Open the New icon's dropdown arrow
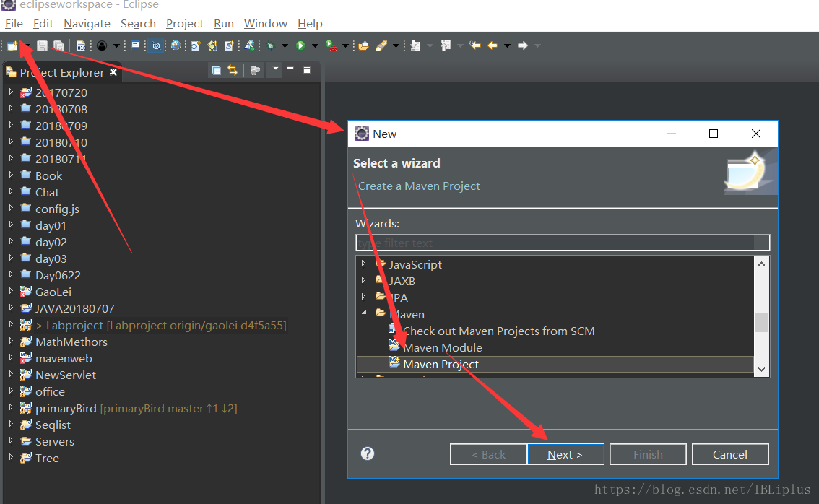 [26, 46]
